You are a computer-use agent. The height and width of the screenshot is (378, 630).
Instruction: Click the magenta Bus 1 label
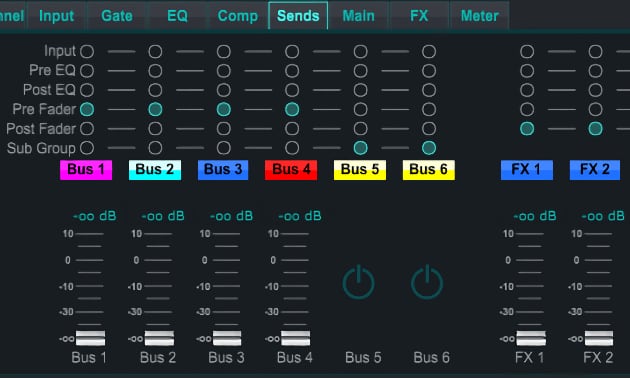pyautogui.click(x=86, y=170)
